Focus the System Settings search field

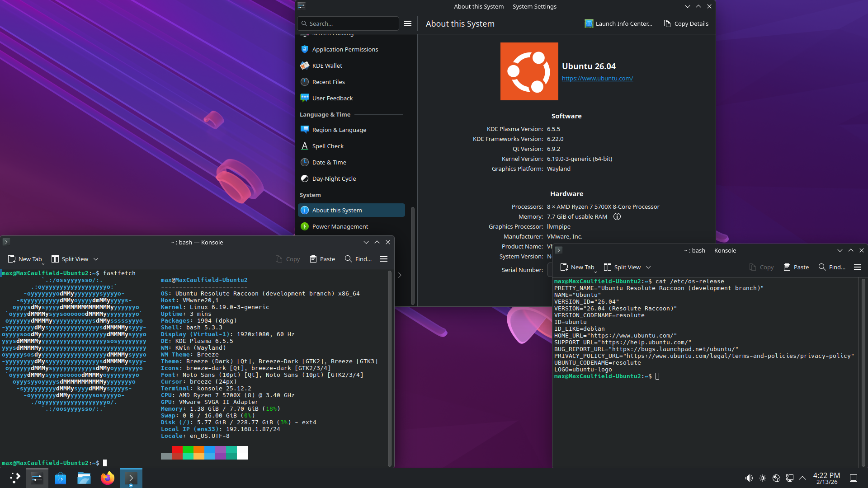(x=348, y=23)
